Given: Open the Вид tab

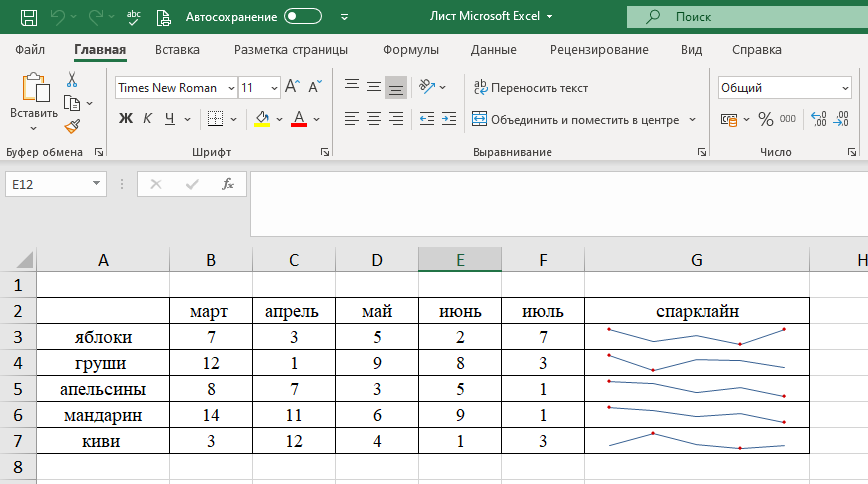Looking at the screenshot, I should [x=691, y=50].
